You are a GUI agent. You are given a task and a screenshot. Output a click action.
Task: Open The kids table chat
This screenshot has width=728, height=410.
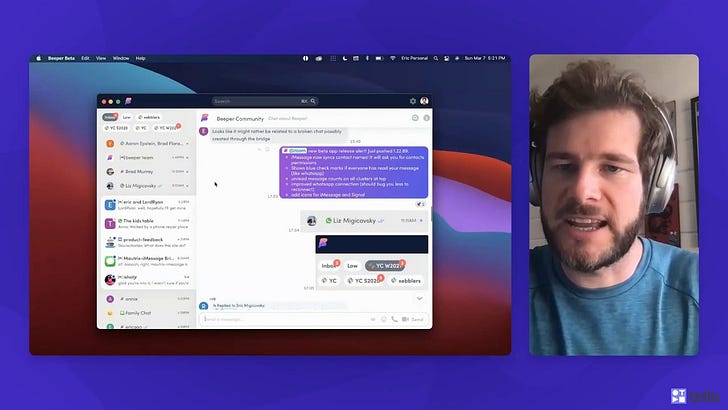(x=148, y=223)
